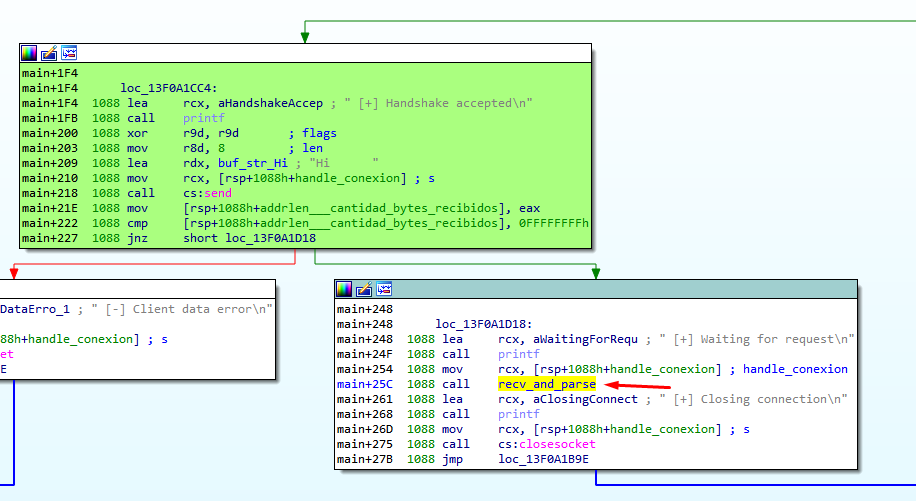Click jmp target loc_13F0A1B9E
916x501 pixels.
click(547, 459)
